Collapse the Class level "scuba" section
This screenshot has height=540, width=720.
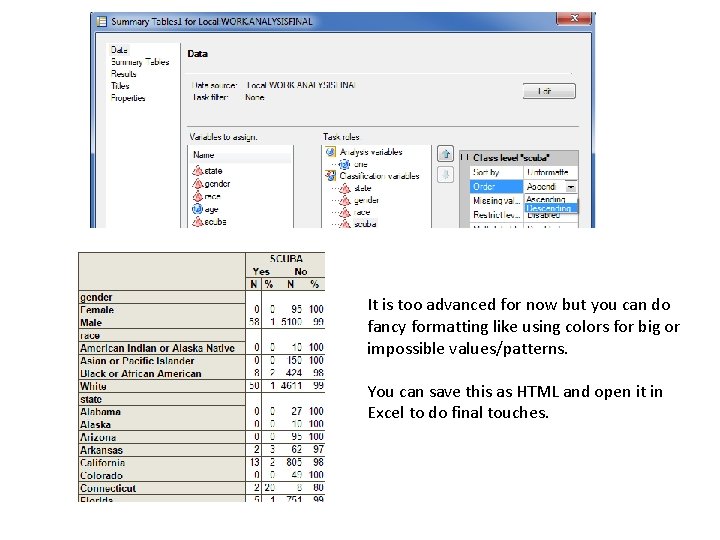pyautogui.click(x=464, y=158)
